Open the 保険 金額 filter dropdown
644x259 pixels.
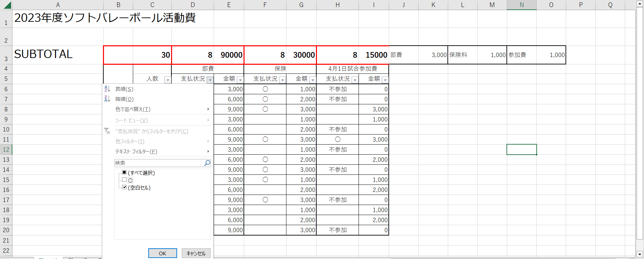pos(313,80)
